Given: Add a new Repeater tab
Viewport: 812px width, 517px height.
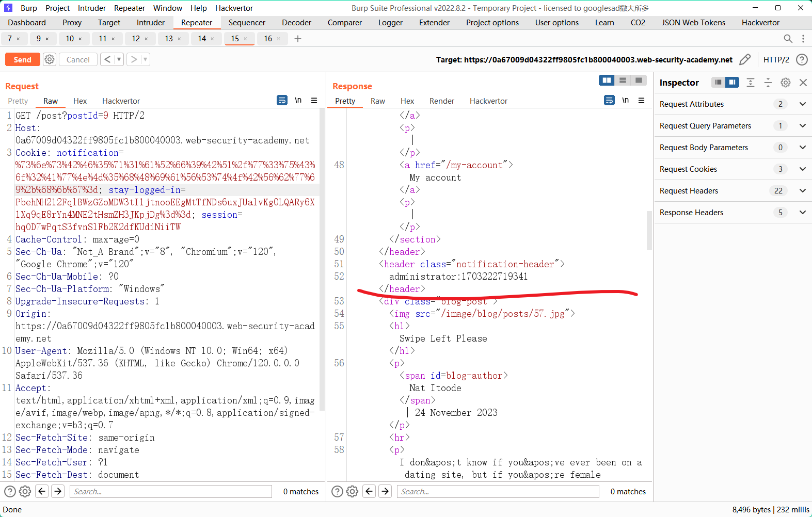Looking at the screenshot, I should tap(298, 39).
